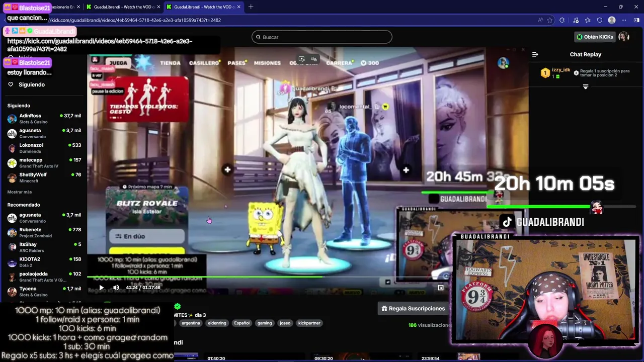This screenshot has width=644, height=362.
Task: Select the argentina tag
Action: (191, 323)
